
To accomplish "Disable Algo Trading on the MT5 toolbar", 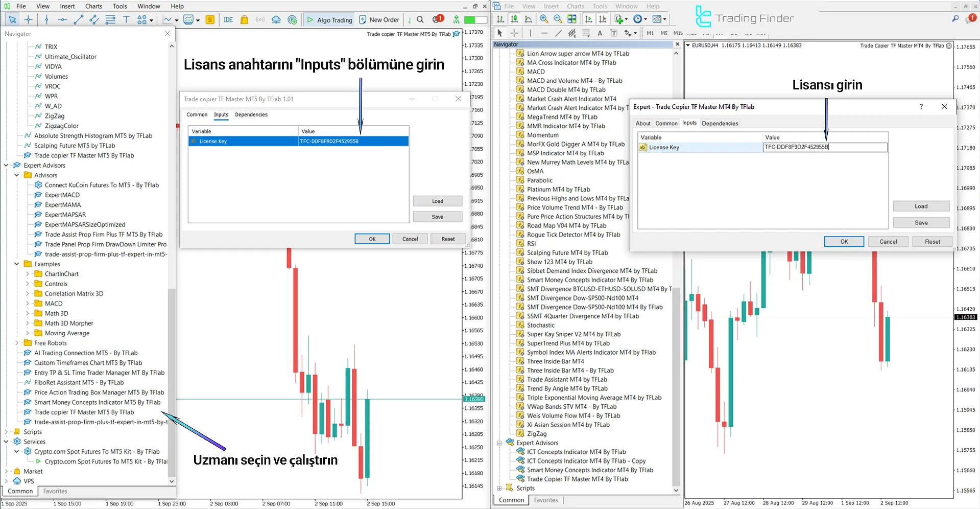I will [x=329, y=19].
